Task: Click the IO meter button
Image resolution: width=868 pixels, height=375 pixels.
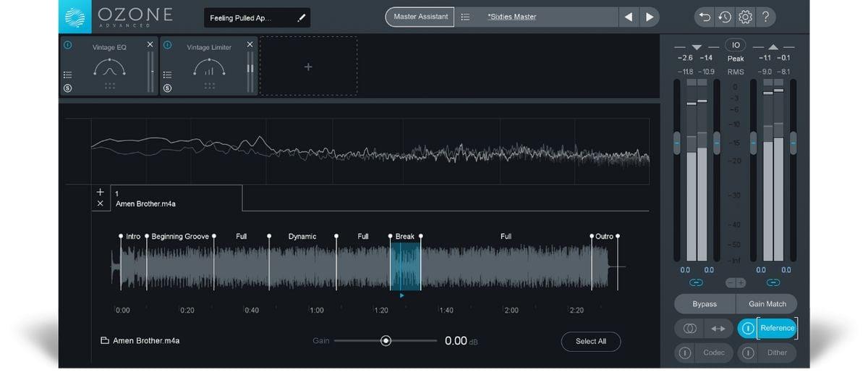Action: [x=736, y=45]
